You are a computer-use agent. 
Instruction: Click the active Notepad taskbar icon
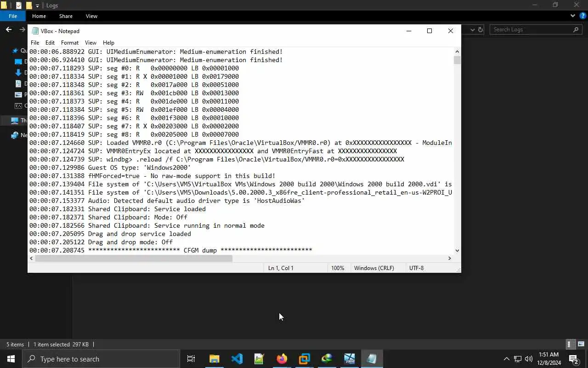(372, 359)
